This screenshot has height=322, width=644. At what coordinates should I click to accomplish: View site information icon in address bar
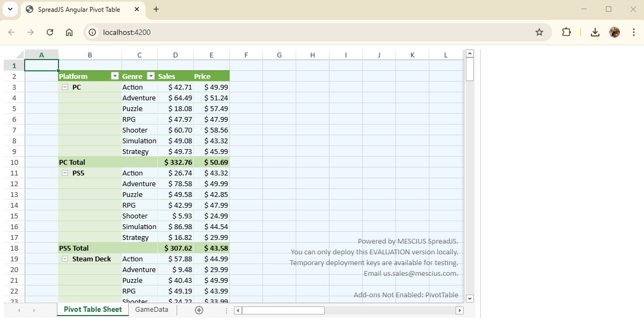pyautogui.click(x=92, y=32)
